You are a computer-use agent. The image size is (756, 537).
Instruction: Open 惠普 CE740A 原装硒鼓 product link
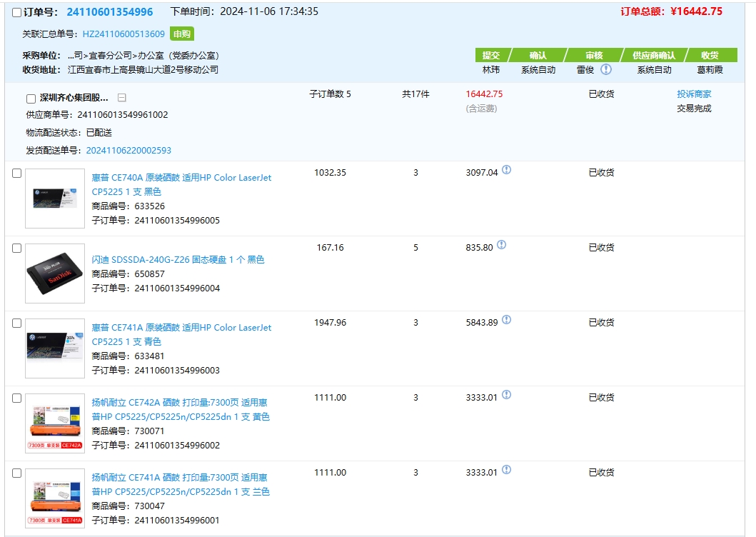pyautogui.click(x=181, y=185)
